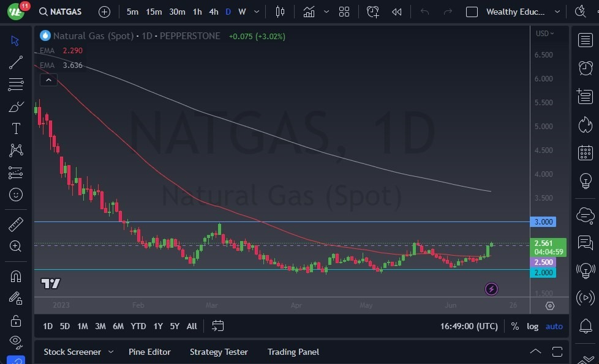Switch to the Pine Editor tab

coord(149,352)
